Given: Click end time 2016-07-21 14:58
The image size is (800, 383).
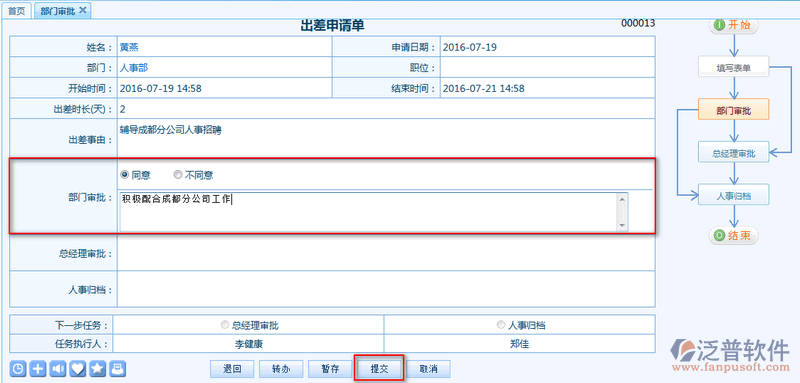Looking at the screenshot, I should click(x=484, y=88).
